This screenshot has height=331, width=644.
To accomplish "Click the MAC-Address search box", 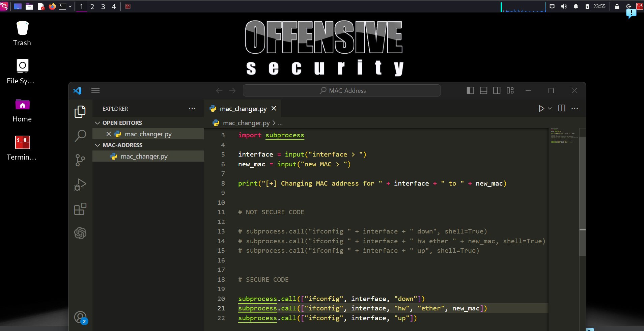I will pyautogui.click(x=341, y=90).
